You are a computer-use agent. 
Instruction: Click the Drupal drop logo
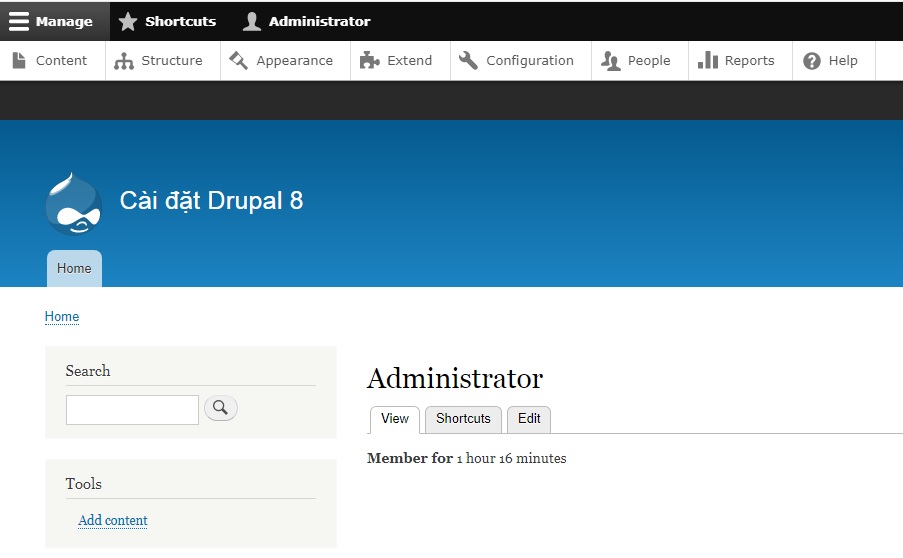74,203
